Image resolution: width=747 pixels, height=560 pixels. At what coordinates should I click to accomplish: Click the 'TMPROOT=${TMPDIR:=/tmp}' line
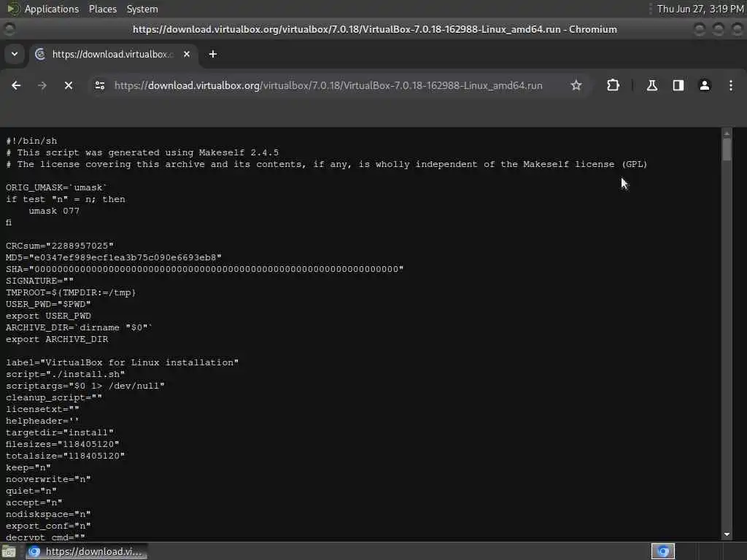coord(71,292)
